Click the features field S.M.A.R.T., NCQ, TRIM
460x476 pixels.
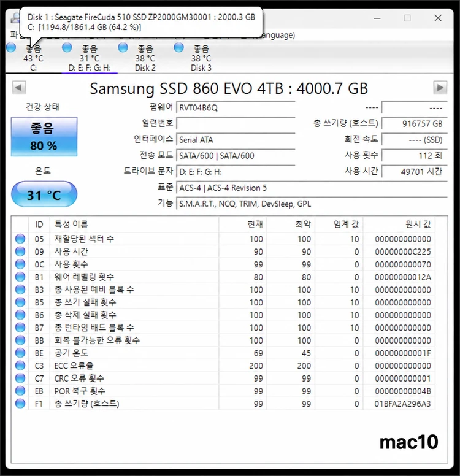click(x=312, y=204)
